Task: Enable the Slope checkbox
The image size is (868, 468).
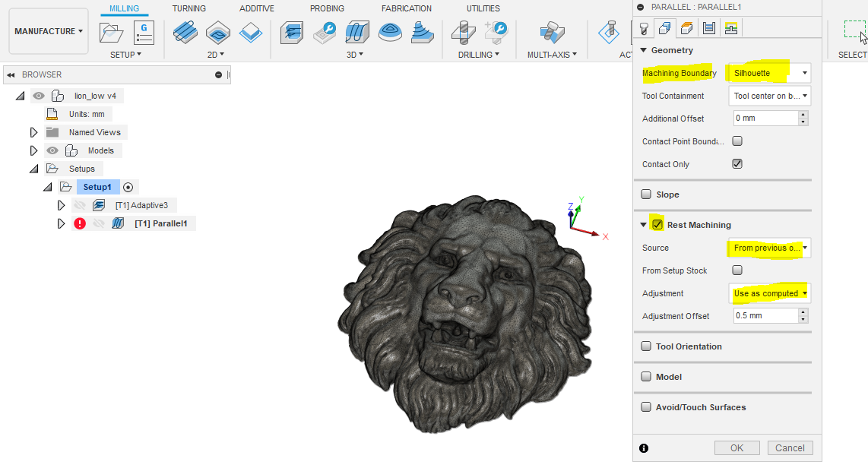Action: point(646,194)
